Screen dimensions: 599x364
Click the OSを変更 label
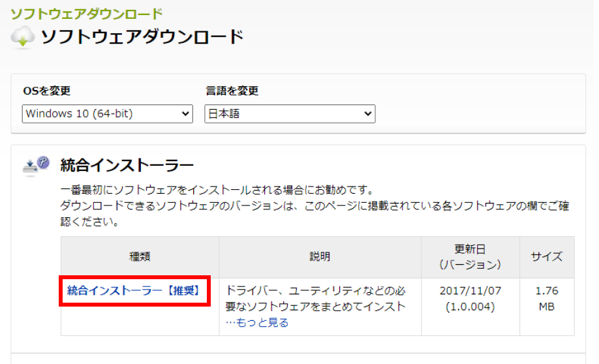click(46, 91)
